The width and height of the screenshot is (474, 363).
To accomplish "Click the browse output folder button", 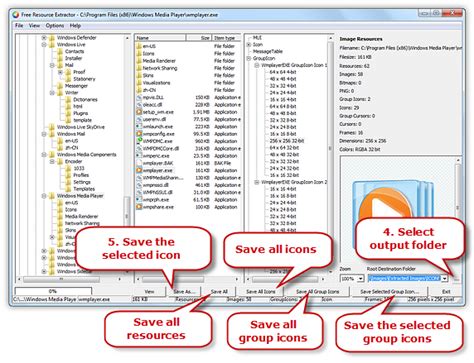I will [x=456, y=278].
